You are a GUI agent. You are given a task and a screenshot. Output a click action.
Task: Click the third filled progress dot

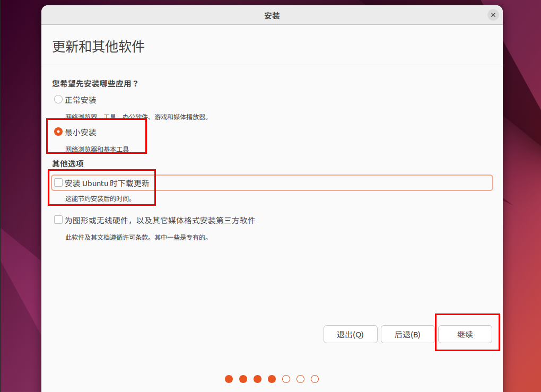[258, 379]
